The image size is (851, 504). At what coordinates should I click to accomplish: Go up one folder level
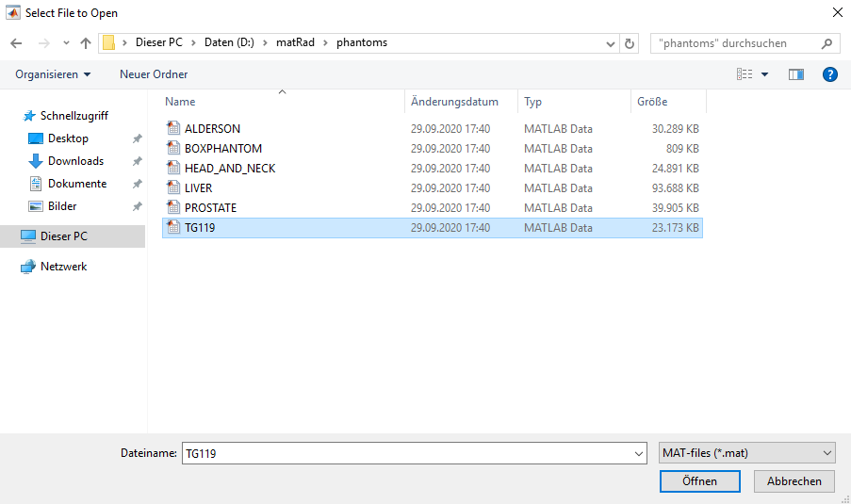(86, 43)
